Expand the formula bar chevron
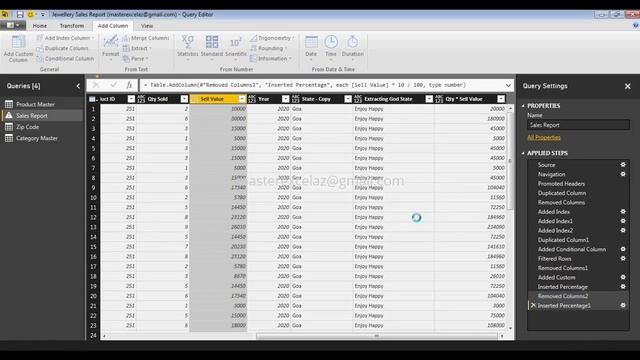 [x=508, y=85]
